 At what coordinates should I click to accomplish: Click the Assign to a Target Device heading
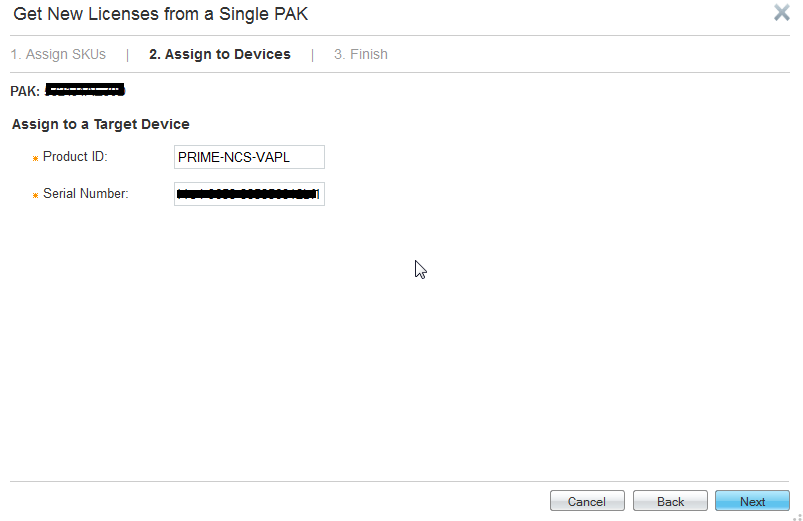(101, 124)
